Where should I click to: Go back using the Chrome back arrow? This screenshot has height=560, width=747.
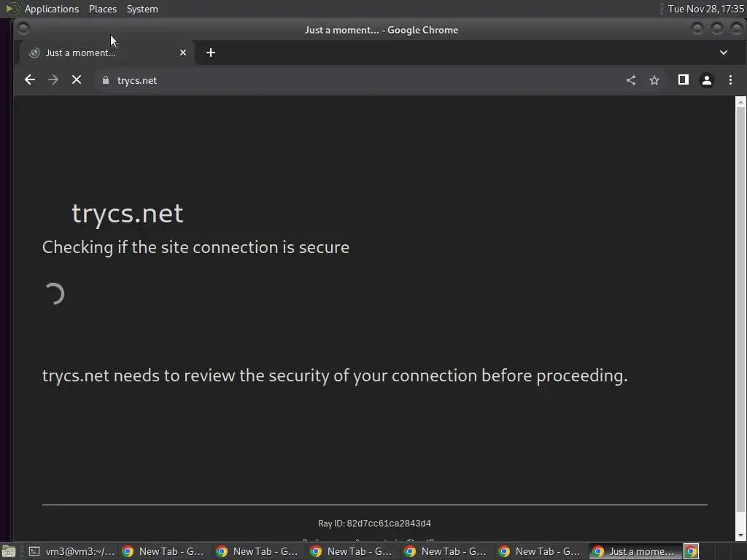[x=29, y=80]
